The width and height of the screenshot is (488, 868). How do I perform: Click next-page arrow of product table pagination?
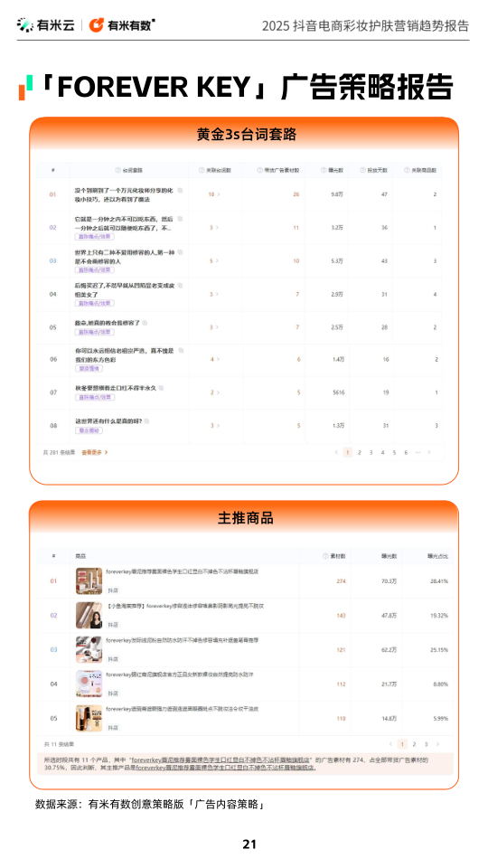click(x=437, y=744)
